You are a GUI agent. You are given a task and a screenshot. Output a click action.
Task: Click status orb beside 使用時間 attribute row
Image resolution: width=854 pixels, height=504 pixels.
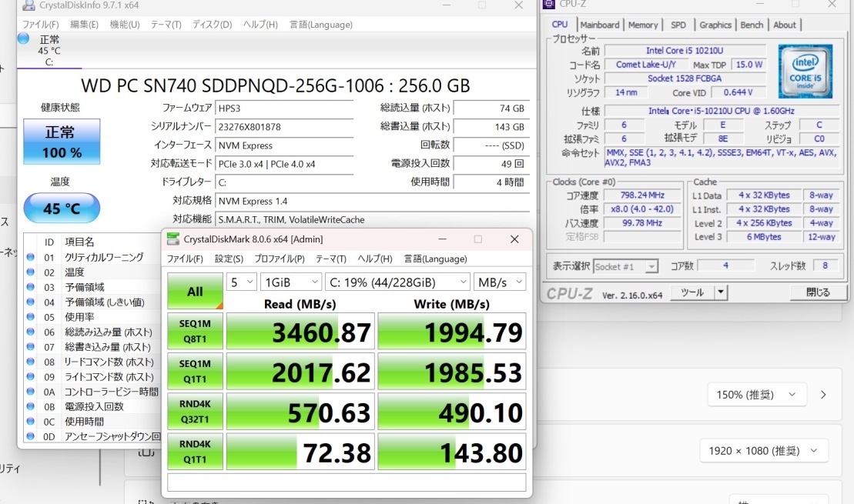click(x=30, y=422)
